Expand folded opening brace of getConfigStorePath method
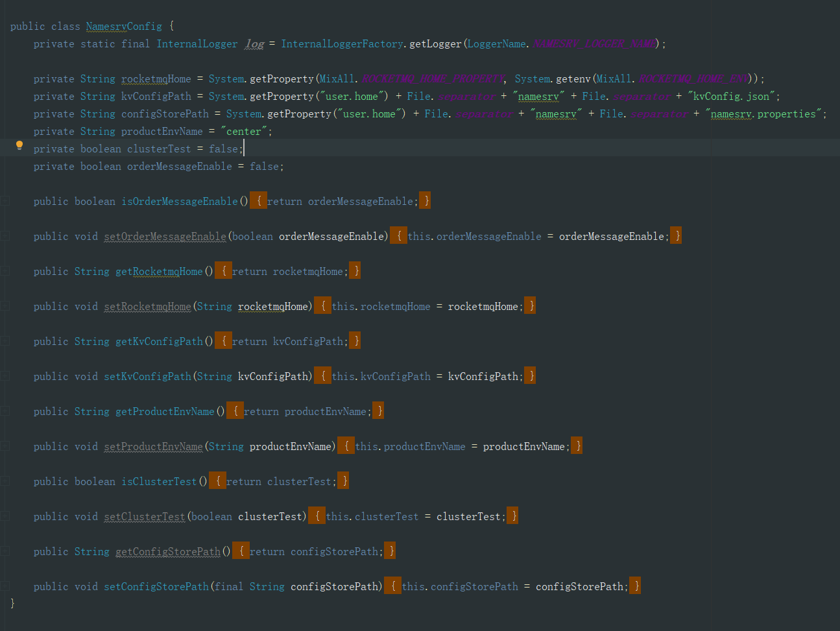Image resolution: width=840 pixels, height=631 pixels. (241, 551)
